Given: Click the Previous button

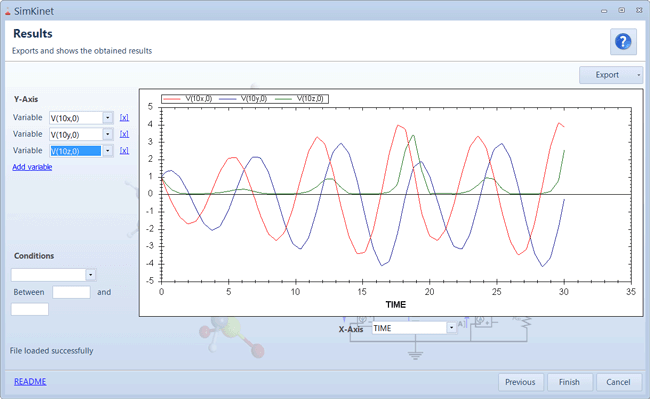Looking at the screenshot, I should (x=520, y=382).
